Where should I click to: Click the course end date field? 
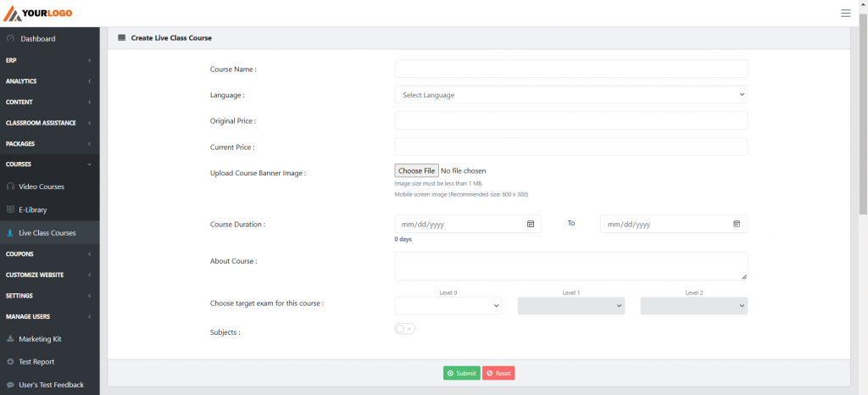click(x=674, y=224)
